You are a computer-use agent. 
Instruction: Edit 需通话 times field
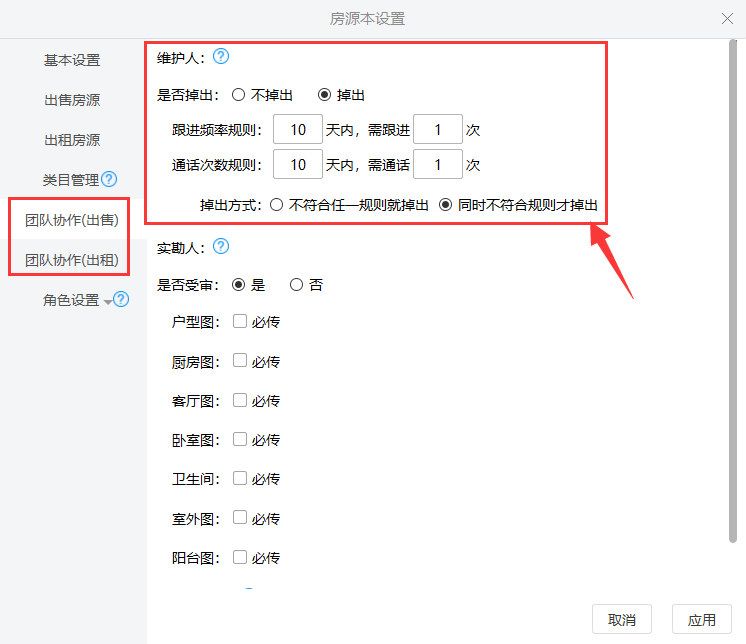[x=438, y=164]
